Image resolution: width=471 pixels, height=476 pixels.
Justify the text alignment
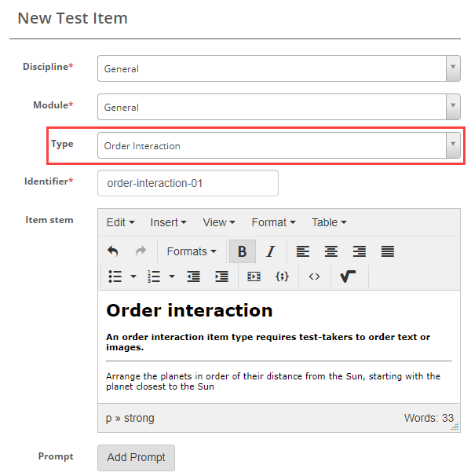pos(388,251)
